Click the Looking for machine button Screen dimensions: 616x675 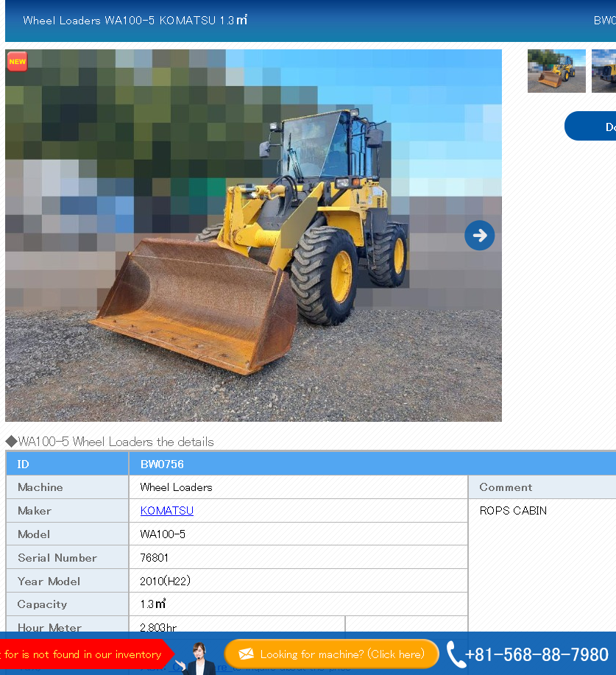(331, 654)
